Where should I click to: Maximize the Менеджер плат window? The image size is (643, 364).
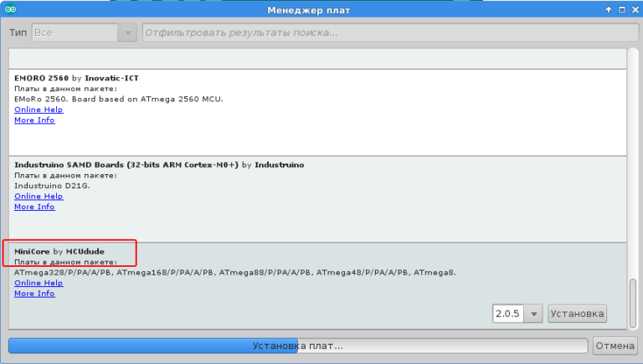(x=620, y=10)
